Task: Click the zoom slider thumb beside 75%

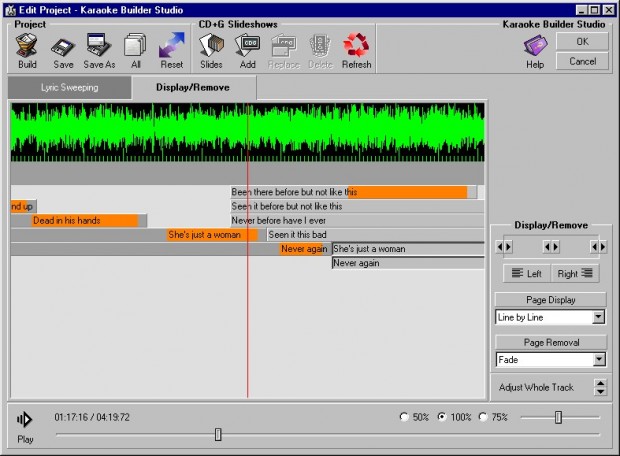Action: pos(558,417)
